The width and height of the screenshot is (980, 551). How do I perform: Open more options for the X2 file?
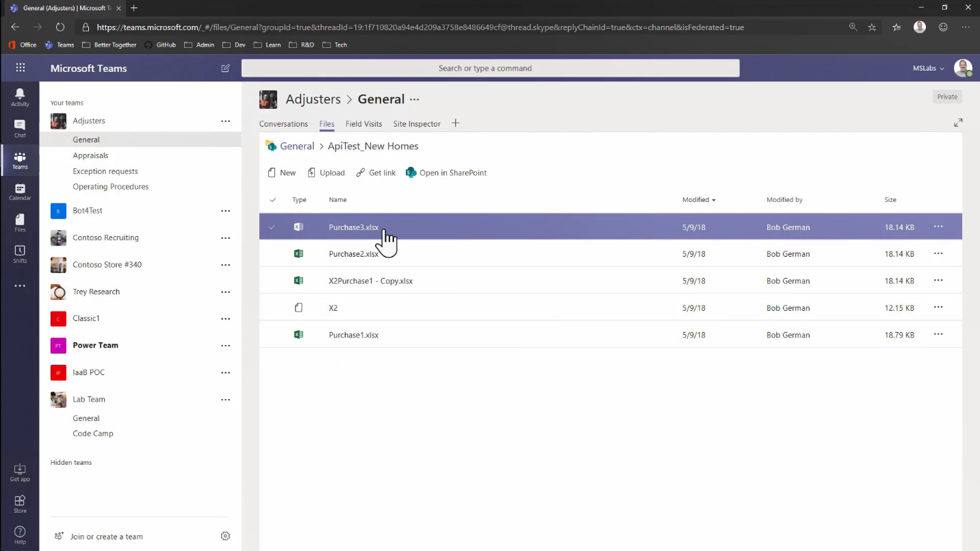938,307
